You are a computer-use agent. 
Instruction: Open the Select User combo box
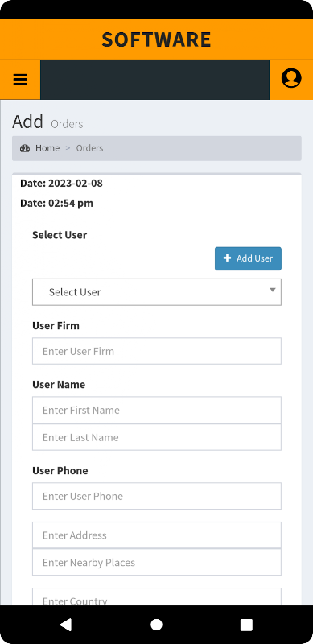(x=157, y=292)
